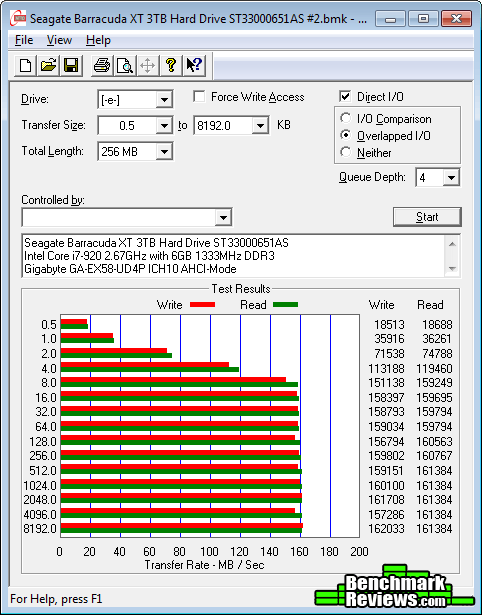482x615 pixels.
Task: Click the Start benchmark button
Action: (x=427, y=217)
